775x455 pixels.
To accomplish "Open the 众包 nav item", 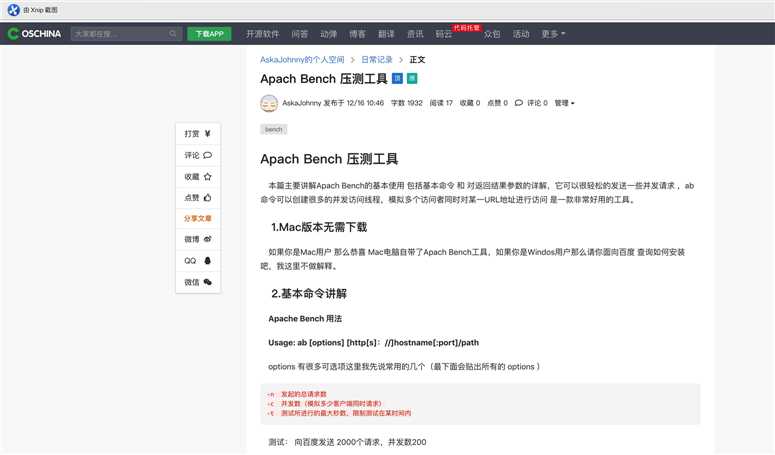I will click(492, 34).
